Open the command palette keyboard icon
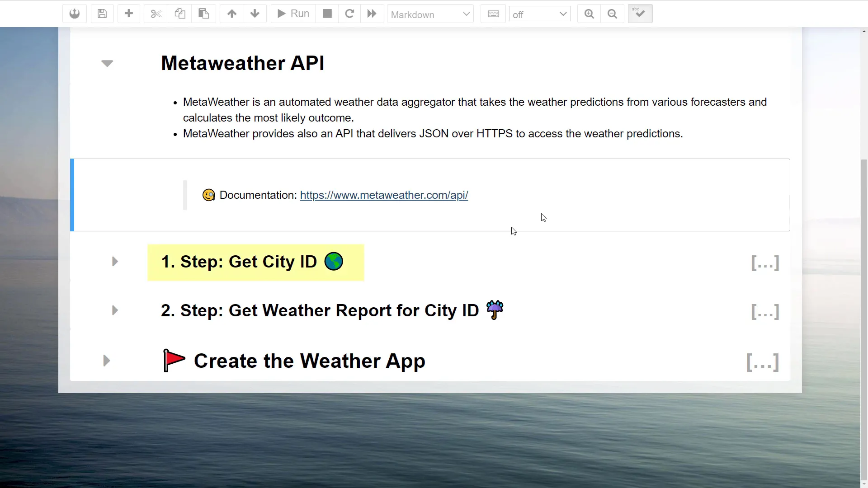868x488 pixels. (493, 14)
